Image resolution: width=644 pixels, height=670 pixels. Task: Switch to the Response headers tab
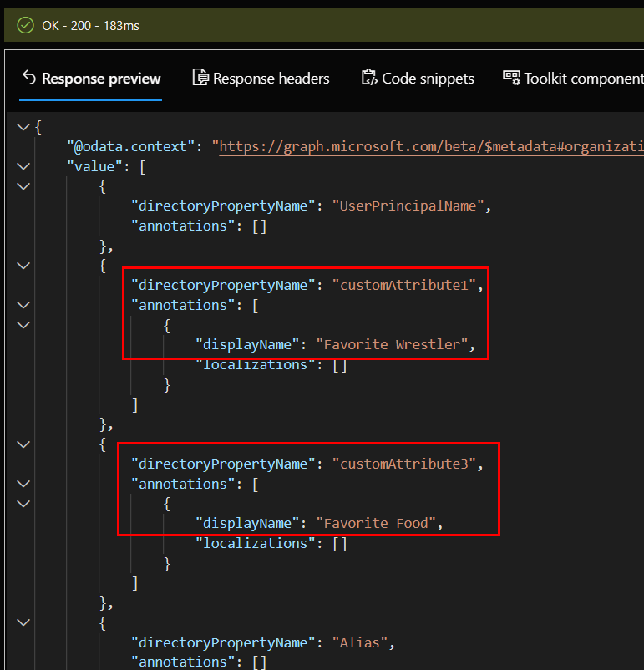(x=271, y=79)
